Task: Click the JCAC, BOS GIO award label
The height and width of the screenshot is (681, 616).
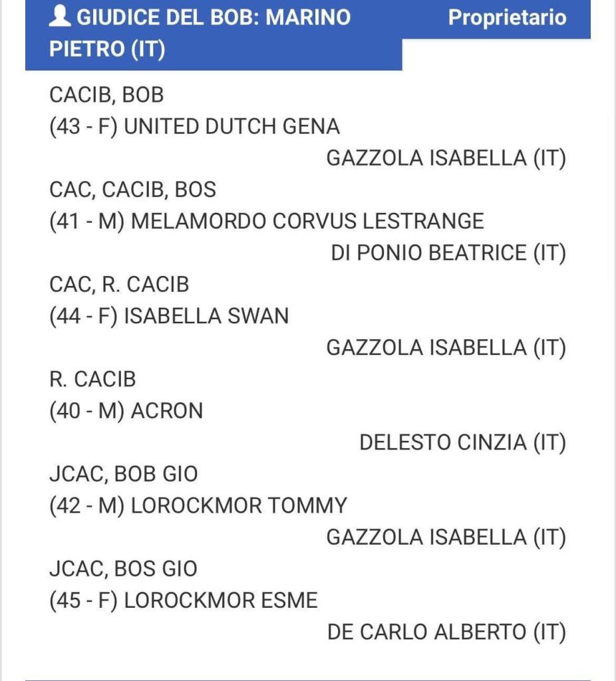Action: 123,569
